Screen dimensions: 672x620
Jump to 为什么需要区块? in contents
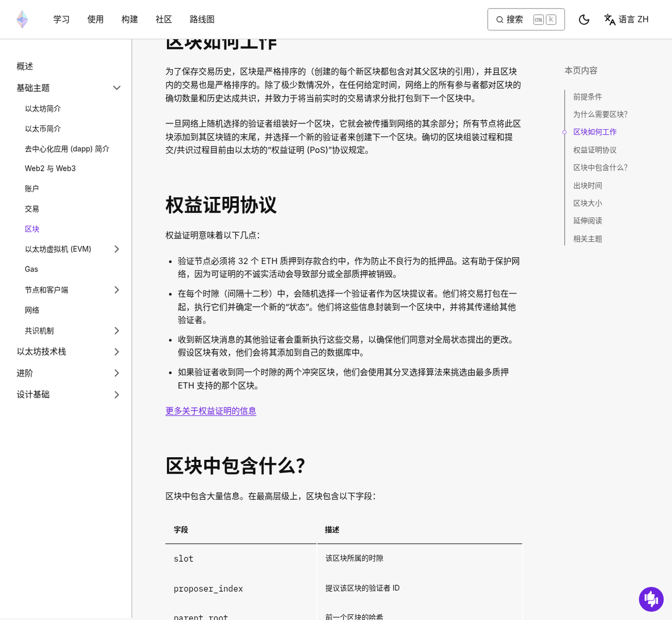(x=601, y=114)
